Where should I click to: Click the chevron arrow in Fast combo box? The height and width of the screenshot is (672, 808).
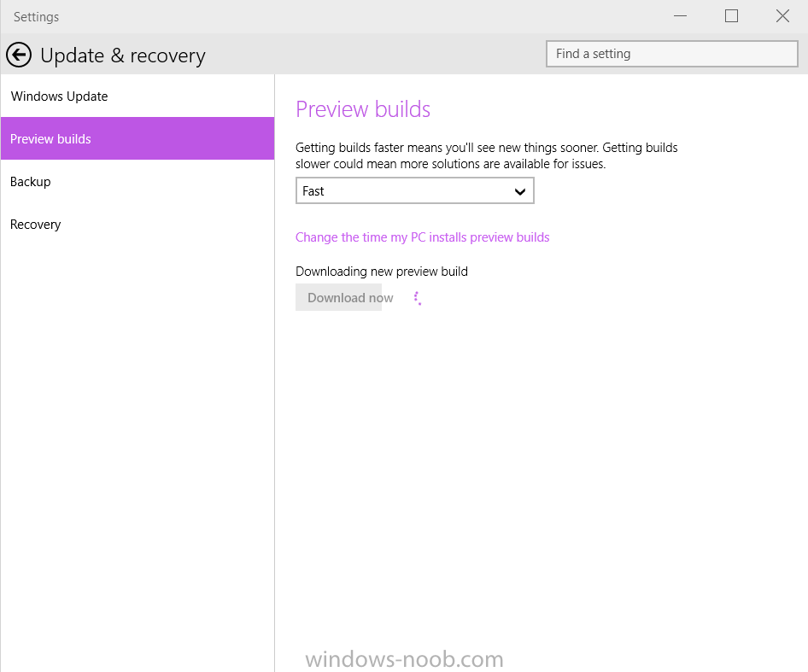(520, 192)
